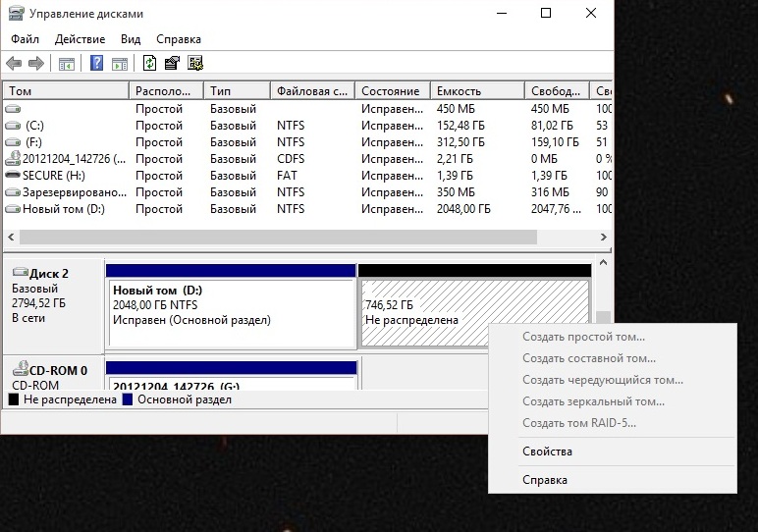The width and height of the screenshot is (758, 532).
Task: Click the drive icon of the (C:) row
Action: 13,126
